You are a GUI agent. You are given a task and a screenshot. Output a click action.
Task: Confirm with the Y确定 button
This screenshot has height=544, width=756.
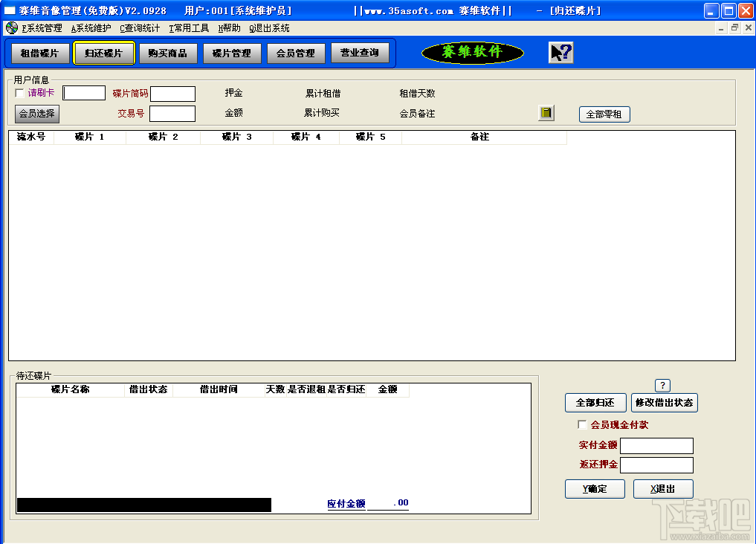pos(595,489)
